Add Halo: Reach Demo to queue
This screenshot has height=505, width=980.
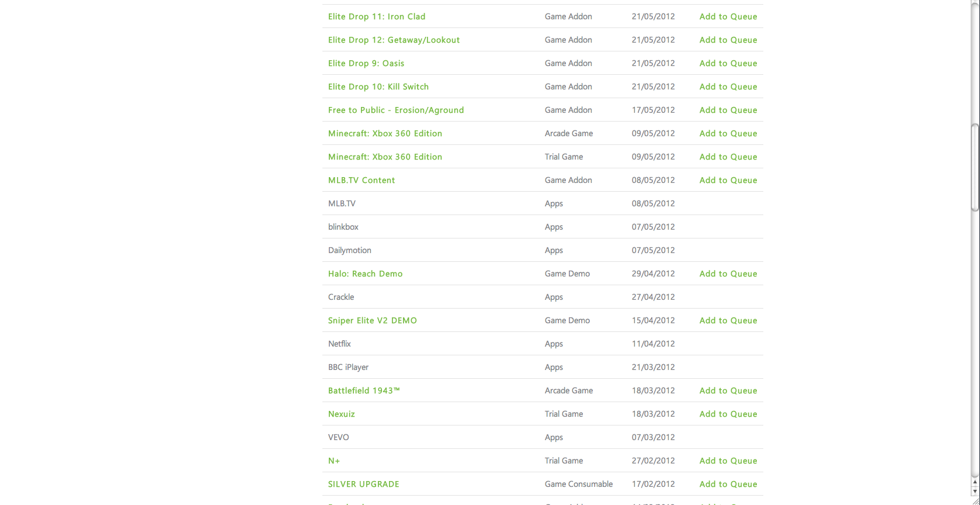click(728, 274)
